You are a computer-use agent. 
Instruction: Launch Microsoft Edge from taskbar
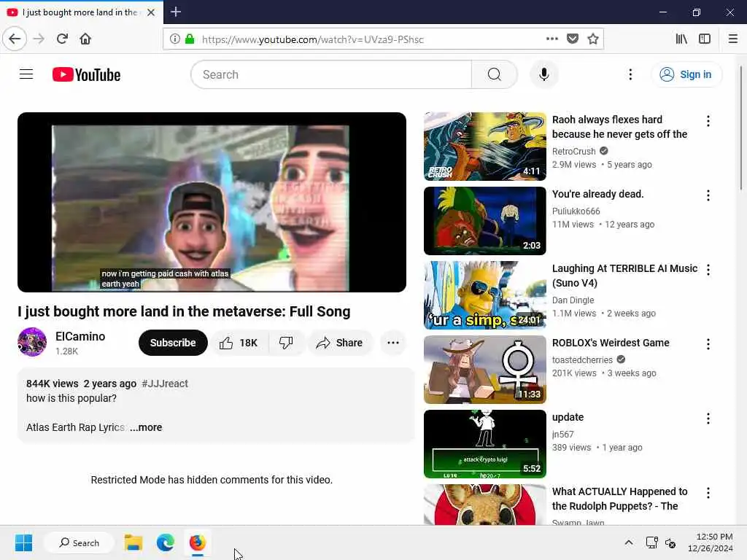click(x=166, y=542)
